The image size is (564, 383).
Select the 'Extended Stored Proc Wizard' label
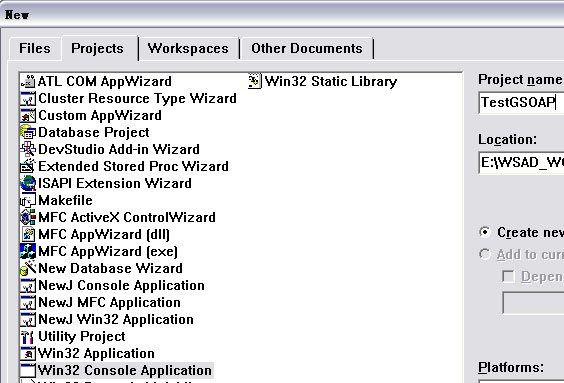click(133, 166)
